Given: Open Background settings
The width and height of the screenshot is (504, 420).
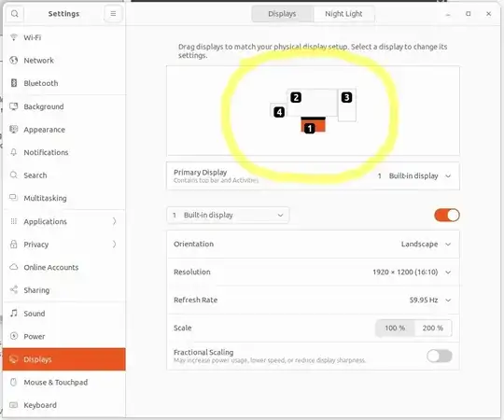Looking at the screenshot, I should tap(64, 106).
